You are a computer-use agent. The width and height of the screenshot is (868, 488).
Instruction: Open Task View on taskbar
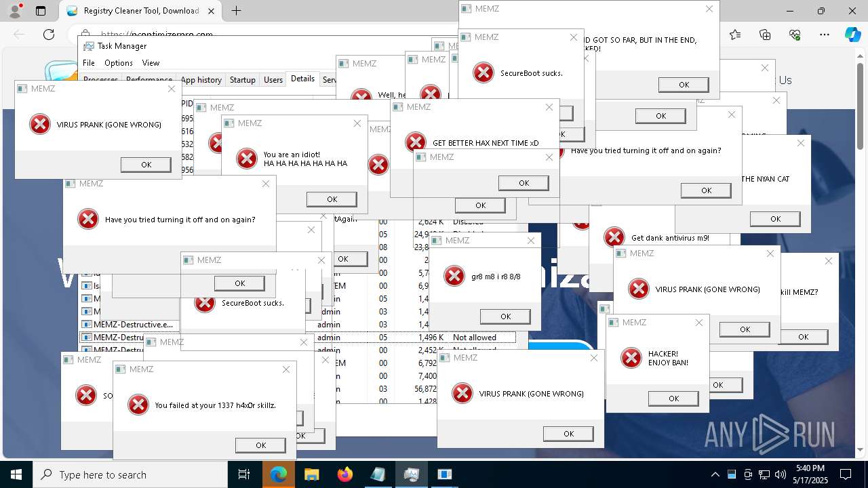[x=244, y=474]
